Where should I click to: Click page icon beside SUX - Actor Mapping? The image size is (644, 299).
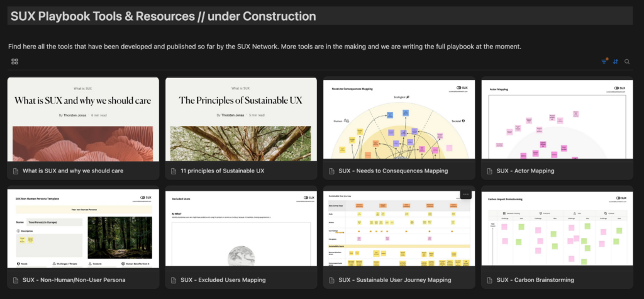click(489, 171)
